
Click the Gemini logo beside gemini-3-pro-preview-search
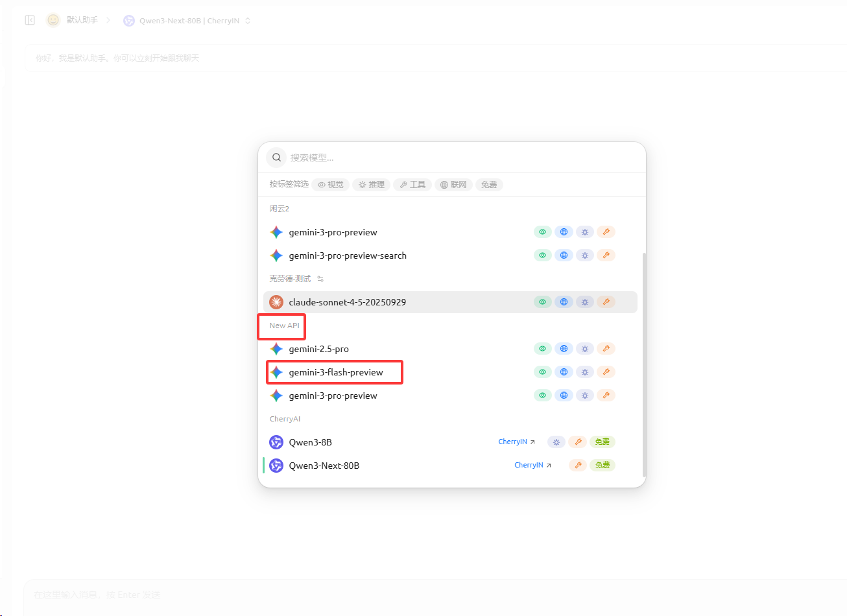click(276, 255)
